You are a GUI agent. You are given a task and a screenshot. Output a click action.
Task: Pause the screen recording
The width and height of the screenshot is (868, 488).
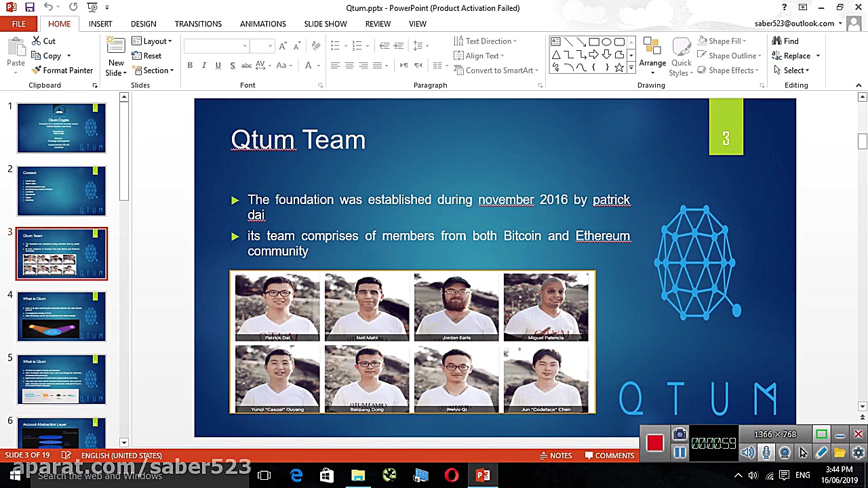(x=679, y=453)
